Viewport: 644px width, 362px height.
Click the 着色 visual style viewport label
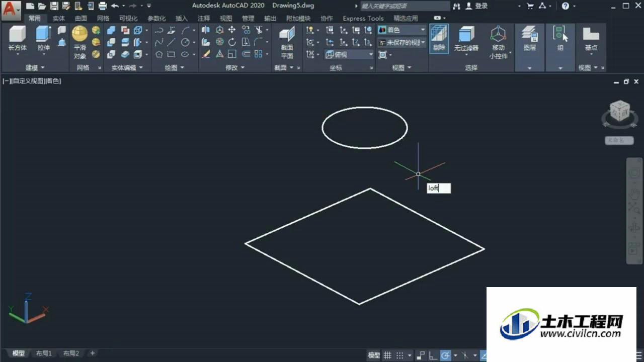click(53, 80)
